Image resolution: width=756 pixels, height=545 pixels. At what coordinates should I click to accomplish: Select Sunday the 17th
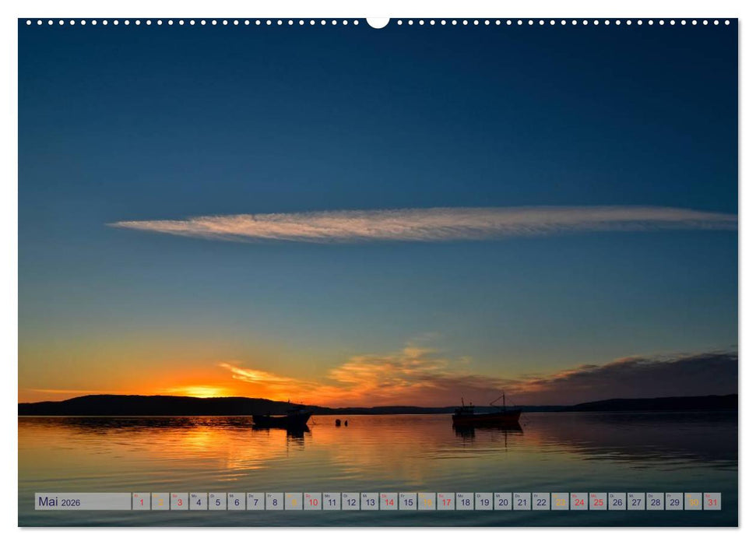[446, 502]
